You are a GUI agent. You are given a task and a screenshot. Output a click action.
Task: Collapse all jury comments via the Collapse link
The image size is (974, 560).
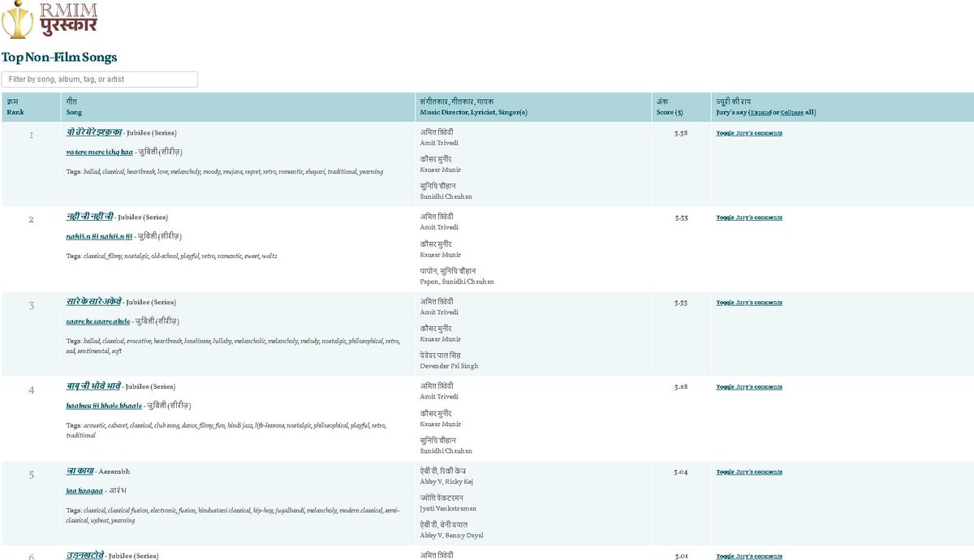coord(792,112)
